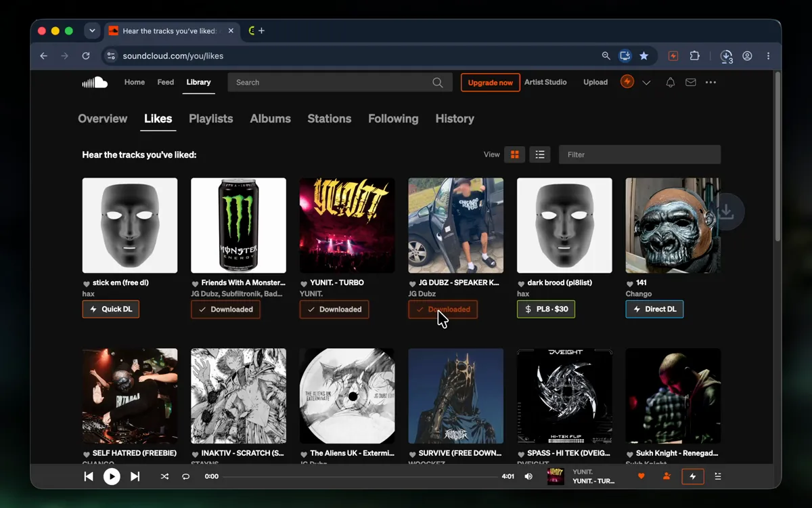Click the red lightning extension icon
The image size is (812, 508).
click(x=673, y=56)
